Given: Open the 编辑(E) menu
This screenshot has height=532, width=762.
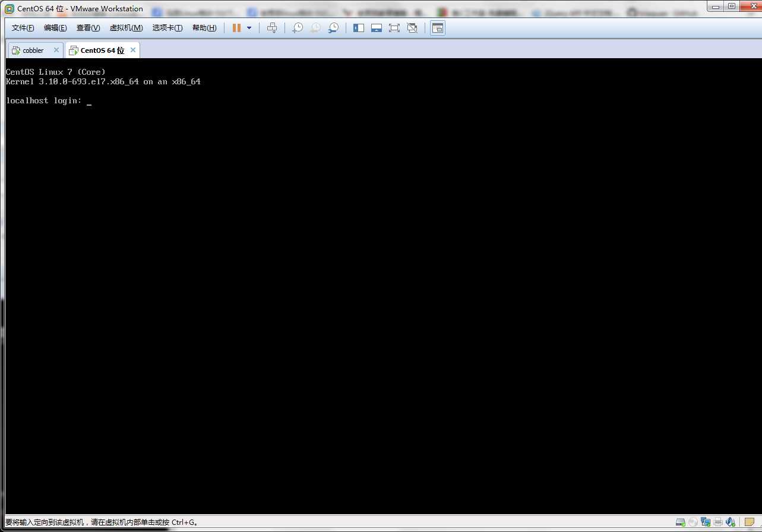Looking at the screenshot, I should (x=55, y=28).
